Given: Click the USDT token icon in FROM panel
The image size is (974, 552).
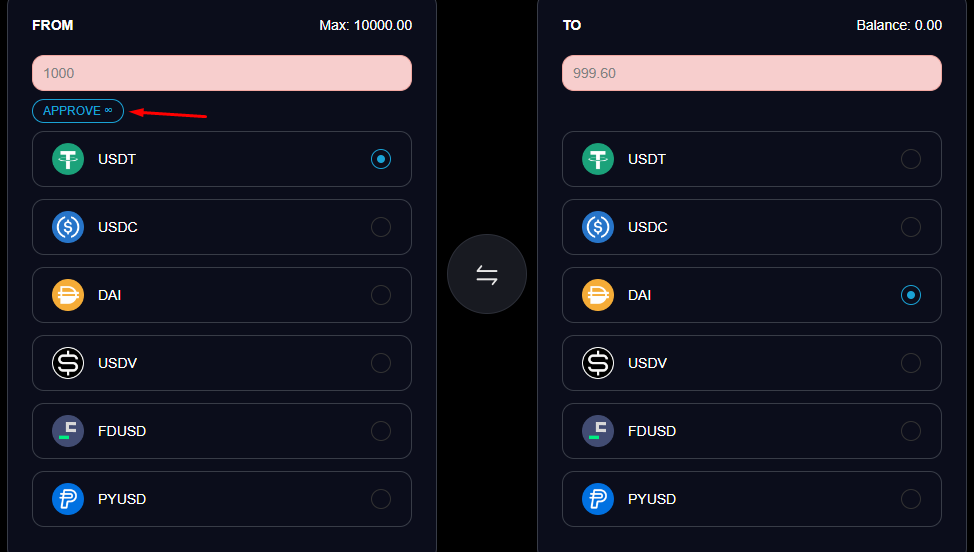Looking at the screenshot, I should coord(68,159).
